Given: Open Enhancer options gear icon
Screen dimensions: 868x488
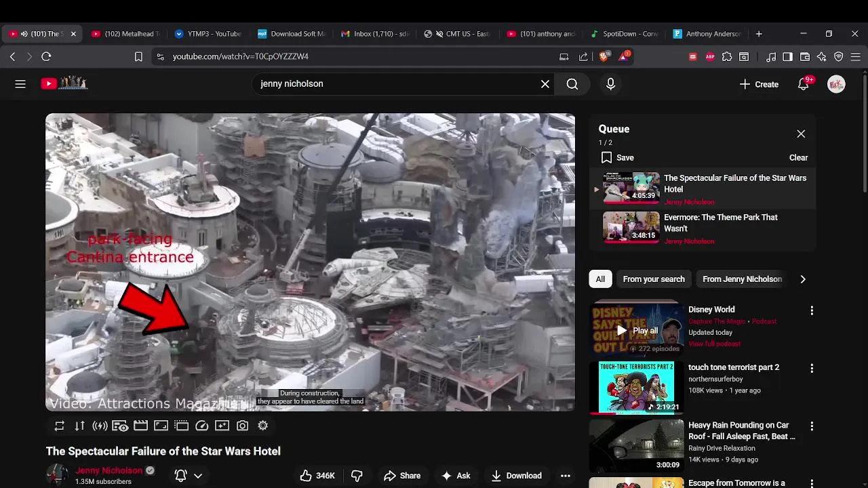Looking at the screenshot, I should pos(262,426).
